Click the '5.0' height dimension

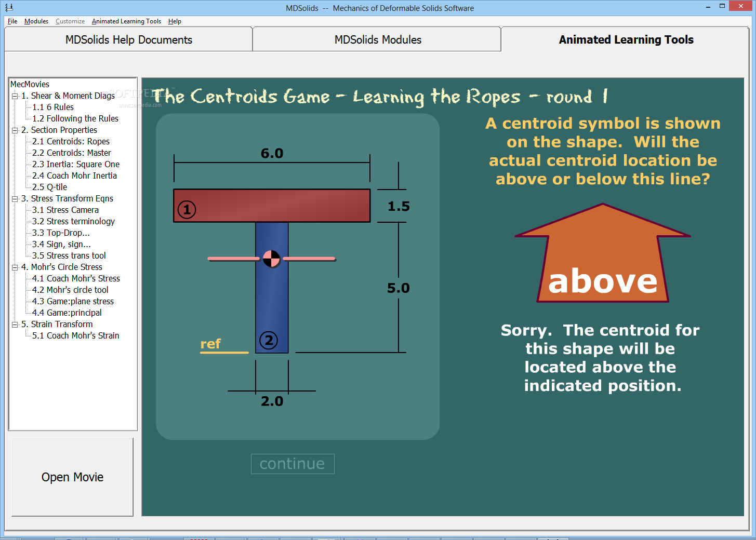(x=399, y=288)
